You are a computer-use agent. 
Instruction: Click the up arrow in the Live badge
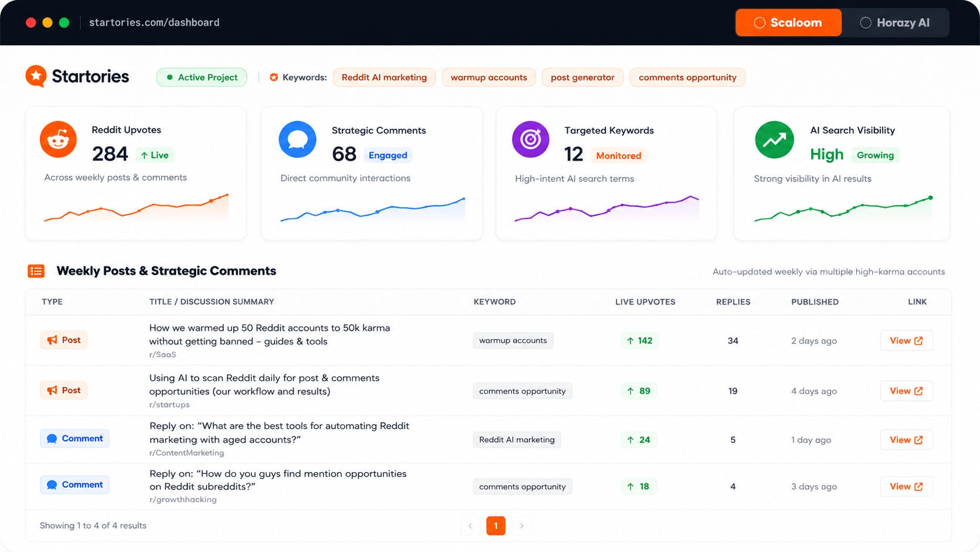coord(144,155)
